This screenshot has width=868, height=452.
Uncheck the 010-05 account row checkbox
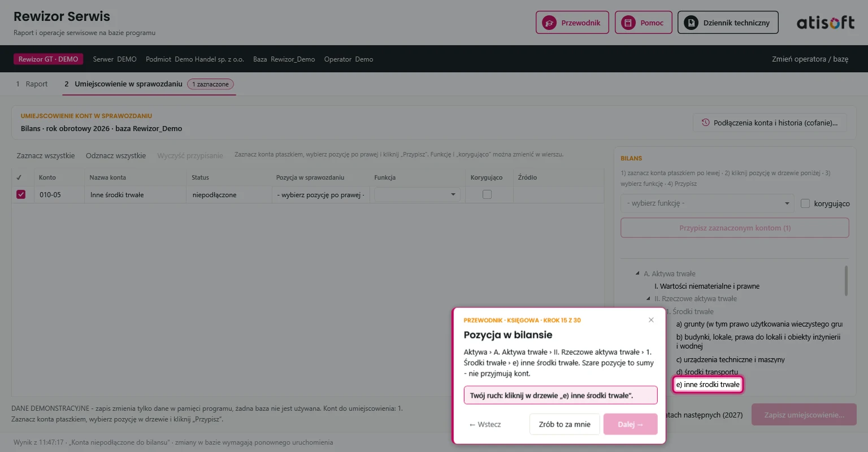pyautogui.click(x=21, y=194)
